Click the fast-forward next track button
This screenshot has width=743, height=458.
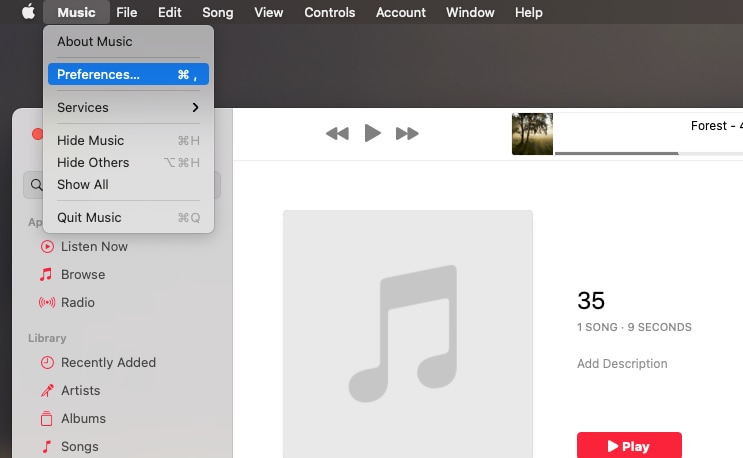(407, 134)
